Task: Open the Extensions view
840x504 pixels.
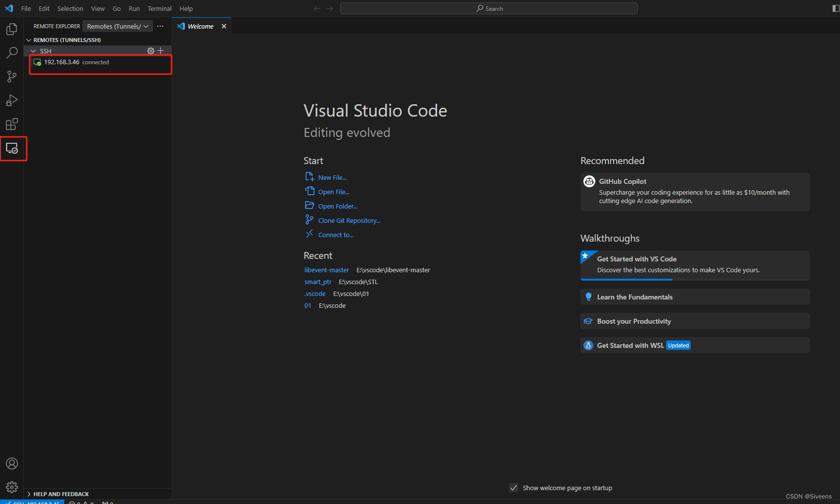Action: click(x=11, y=124)
